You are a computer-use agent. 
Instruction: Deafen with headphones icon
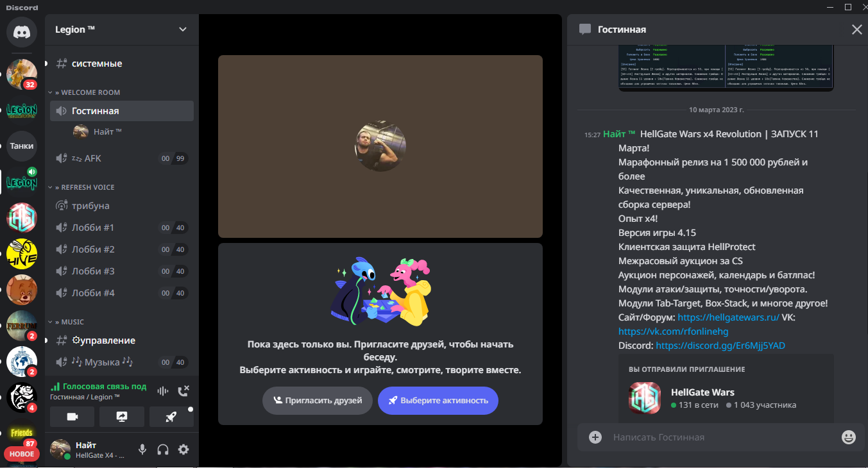click(x=163, y=449)
